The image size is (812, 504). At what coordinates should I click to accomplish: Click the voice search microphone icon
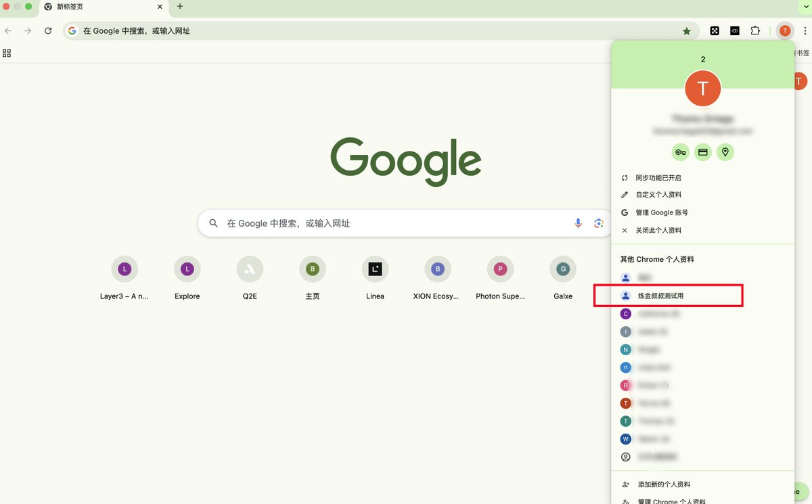pyautogui.click(x=578, y=223)
